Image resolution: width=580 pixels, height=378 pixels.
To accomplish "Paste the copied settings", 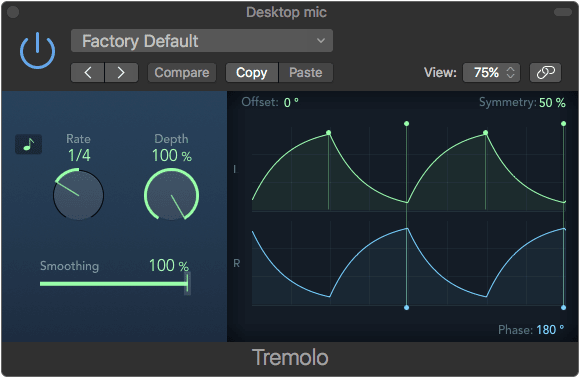I will [306, 72].
